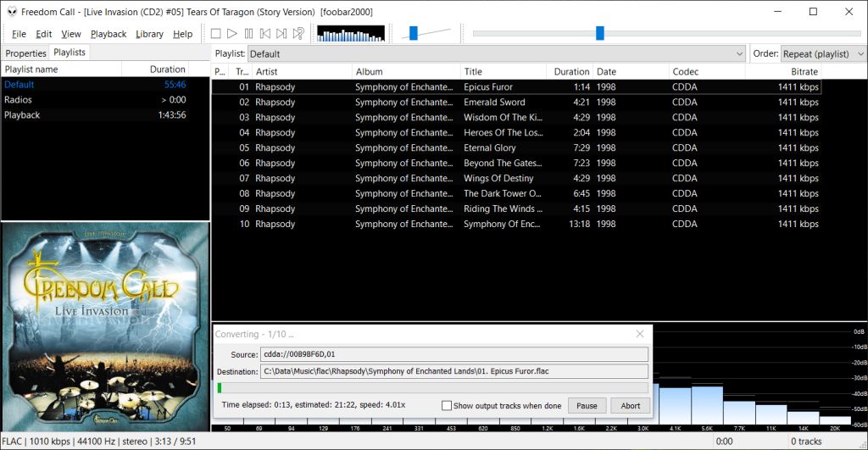Select the Default playlist in the list

click(95, 85)
